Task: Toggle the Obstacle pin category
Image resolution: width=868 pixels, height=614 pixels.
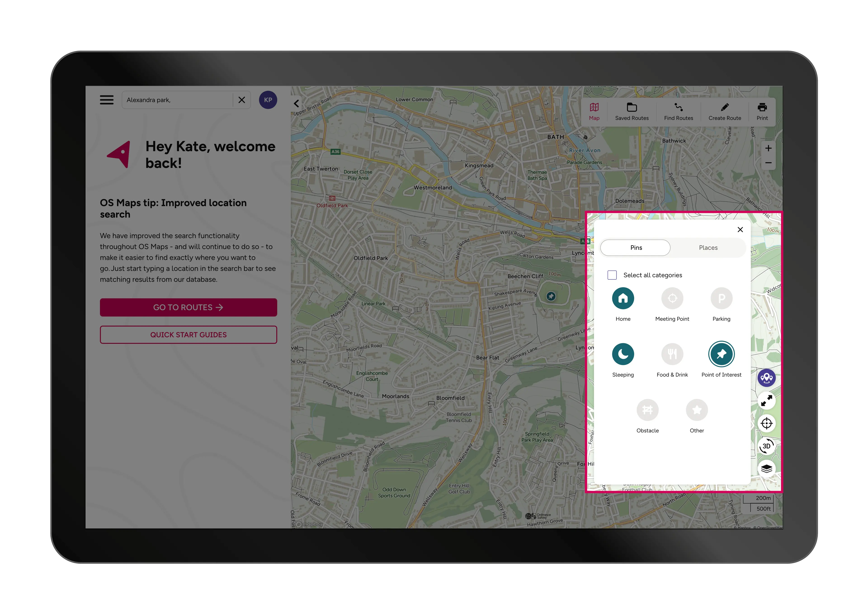Action: [648, 410]
